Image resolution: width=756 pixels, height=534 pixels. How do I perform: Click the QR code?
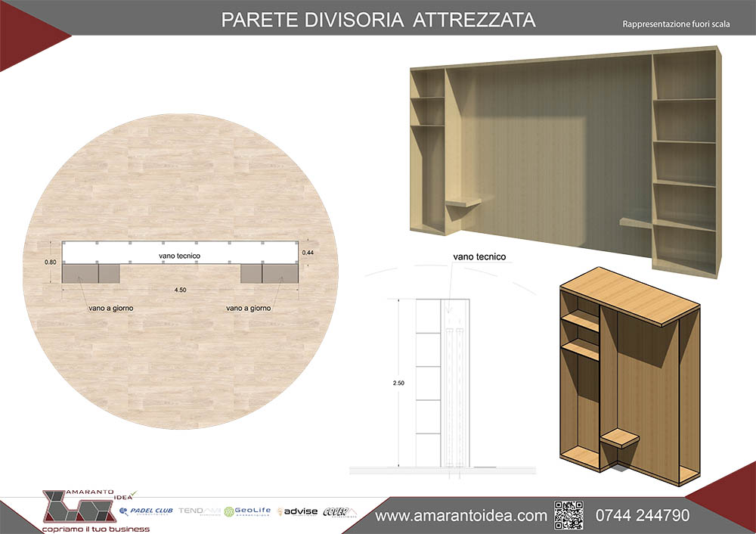point(569,514)
